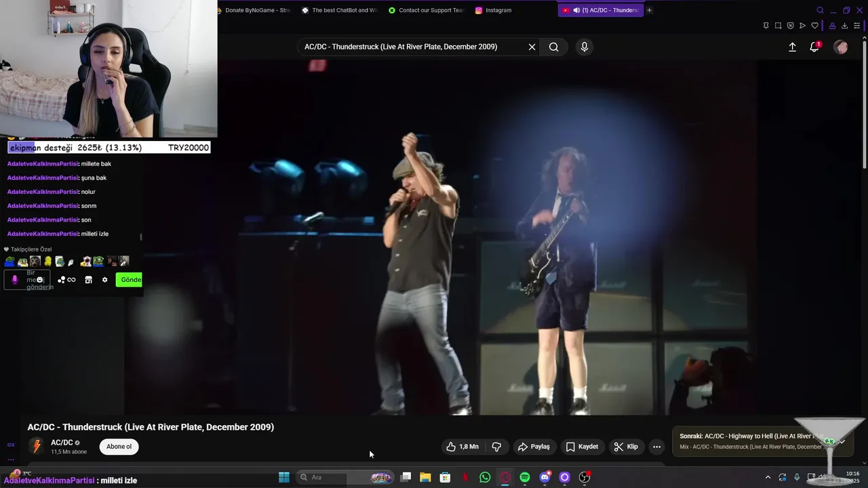The height and width of the screenshot is (488, 868).
Task: Click the infinity icon in chat bar
Action: (x=71, y=280)
